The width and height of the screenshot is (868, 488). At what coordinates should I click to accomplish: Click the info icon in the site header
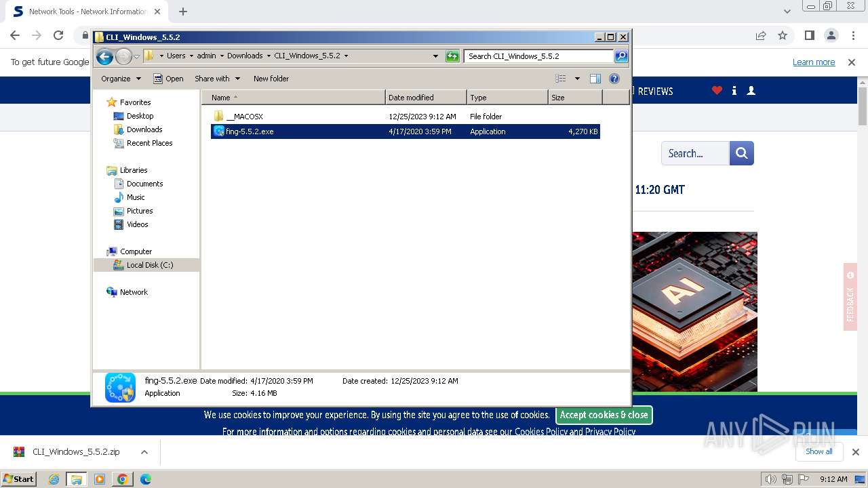pyautogui.click(x=734, y=91)
